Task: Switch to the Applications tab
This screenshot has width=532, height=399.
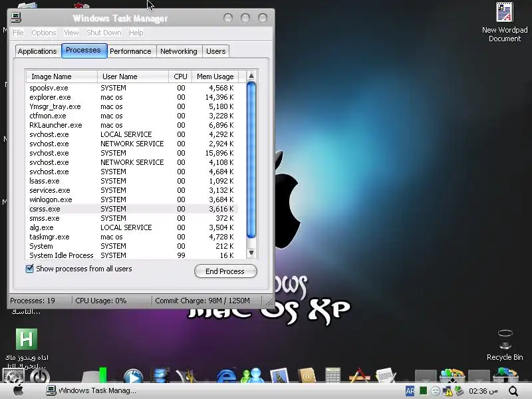Action: 37,51
